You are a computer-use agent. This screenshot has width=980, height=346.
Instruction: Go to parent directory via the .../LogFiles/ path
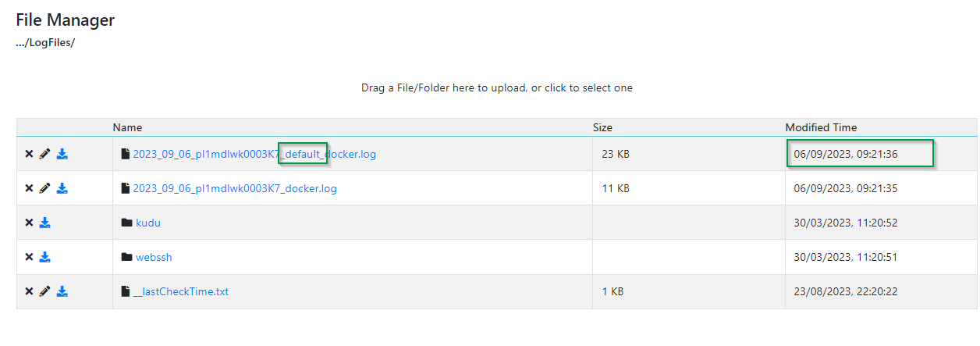[45, 42]
